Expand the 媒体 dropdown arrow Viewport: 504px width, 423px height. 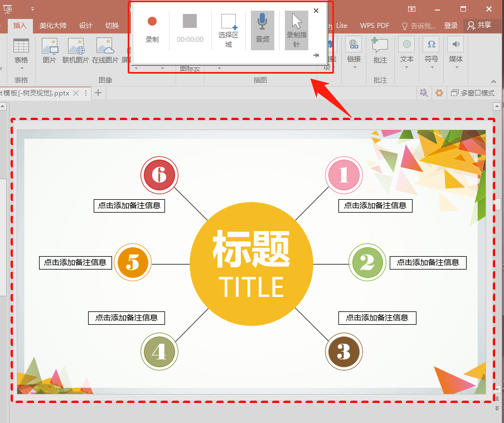tap(457, 68)
